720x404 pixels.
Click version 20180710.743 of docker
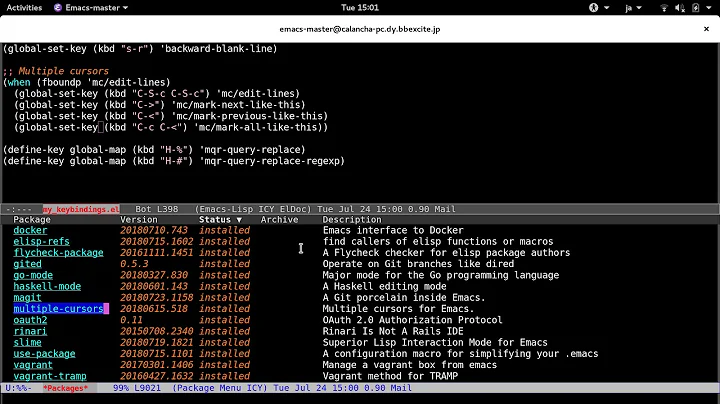[154, 230]
